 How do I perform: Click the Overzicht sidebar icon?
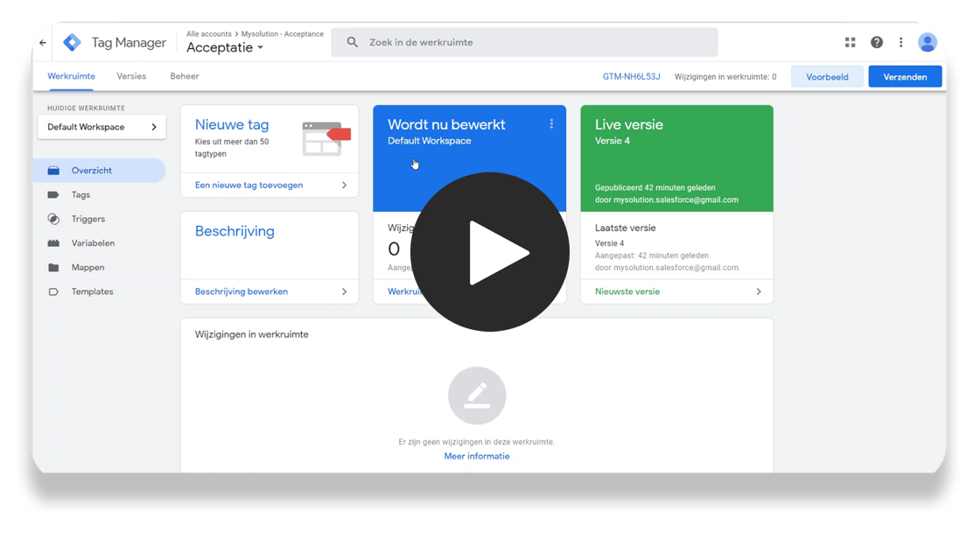53,171
